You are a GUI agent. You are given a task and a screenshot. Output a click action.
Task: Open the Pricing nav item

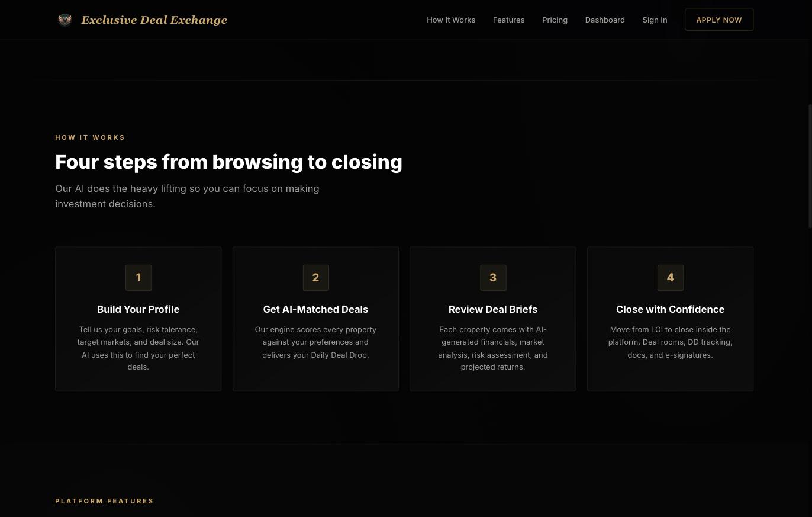555,20
